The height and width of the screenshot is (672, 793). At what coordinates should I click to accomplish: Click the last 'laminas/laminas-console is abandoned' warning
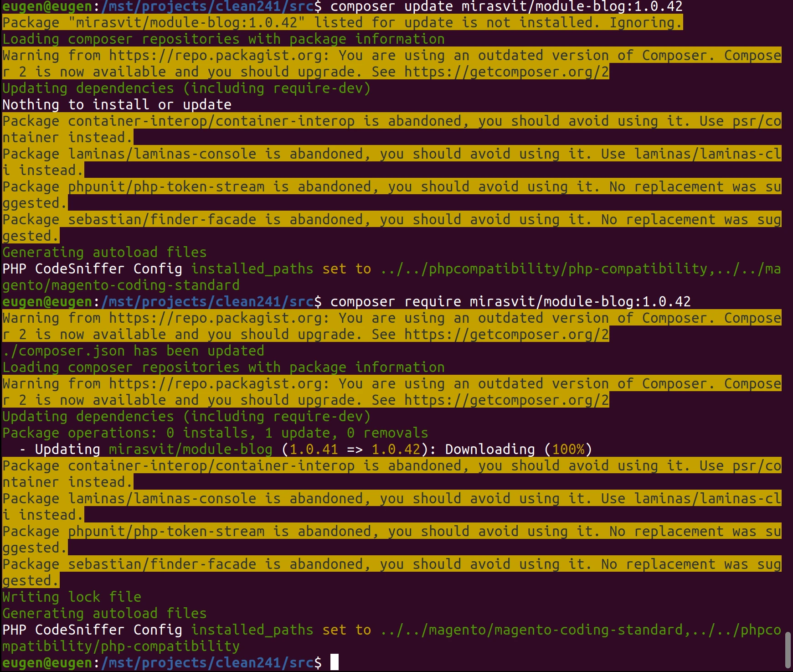pyautogui.click(x=392, y=507)
